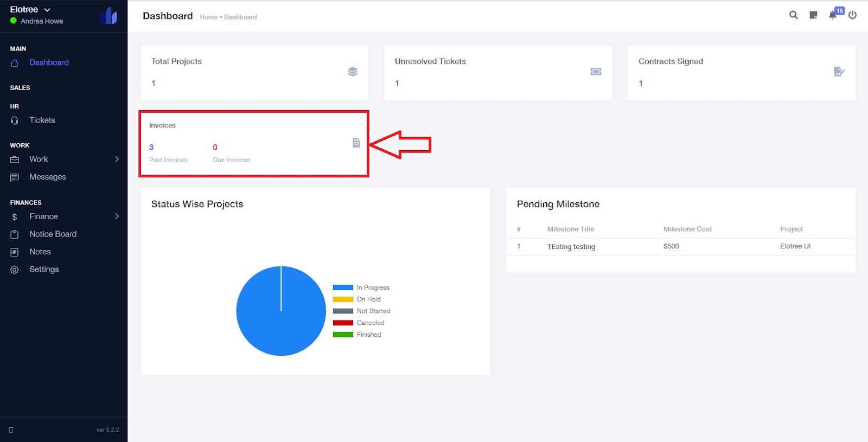Click the Messages chat icon
This screenshot has width=868, height=442.
click(15, 177)
